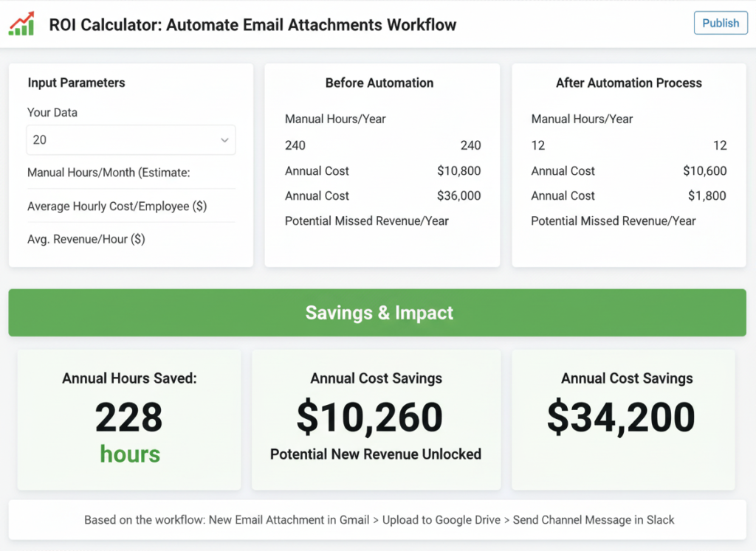Click the Input Parameters panel heading
Viewport: 756px width, 551px height.
click(75, 83)
